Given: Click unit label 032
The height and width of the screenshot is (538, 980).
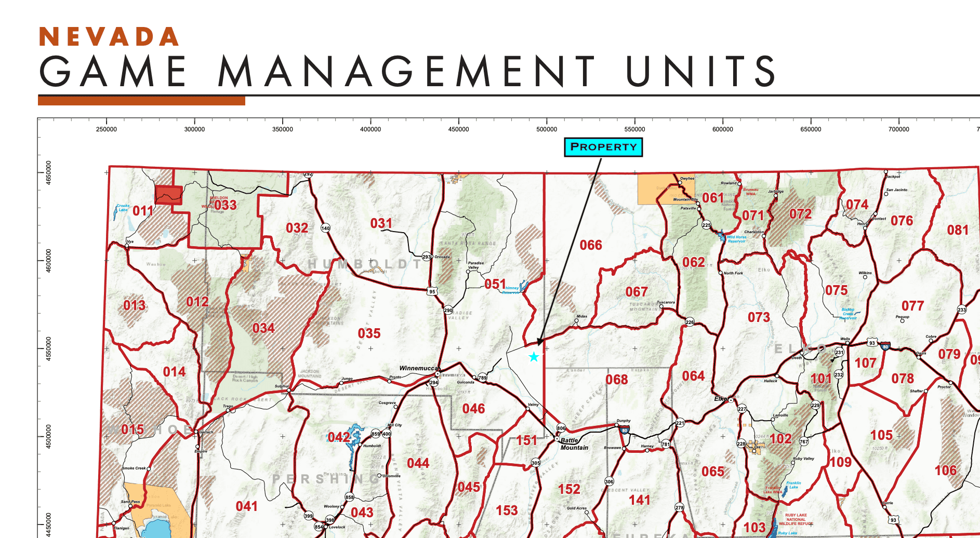Looking at the screenshot, I should pos(297,228).
